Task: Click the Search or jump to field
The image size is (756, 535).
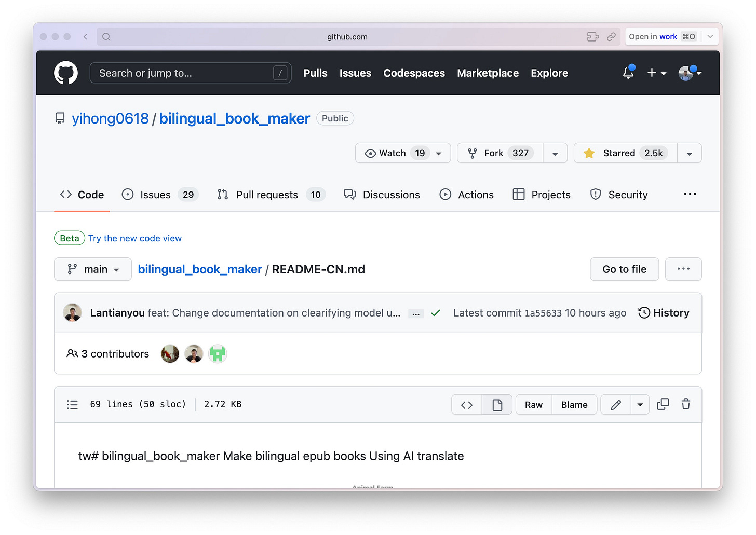Action: pos(191,73)
